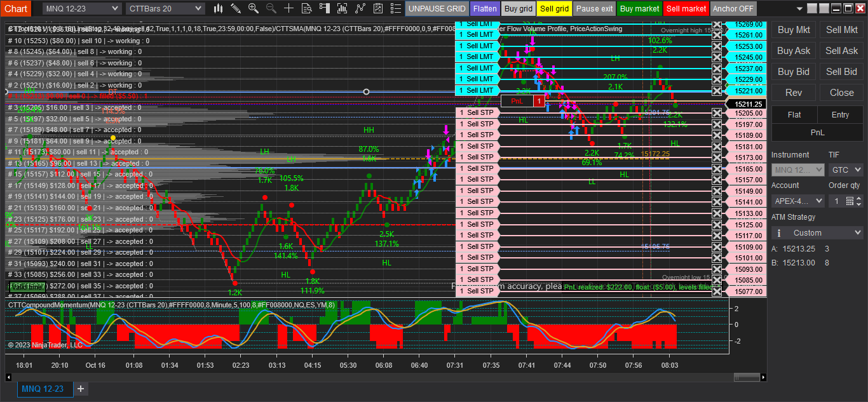Expand the CTTBars 20 interval dropdown
The width and height of the screenshot is (868, 402).
pyautogui.click(x=165, y=8)
